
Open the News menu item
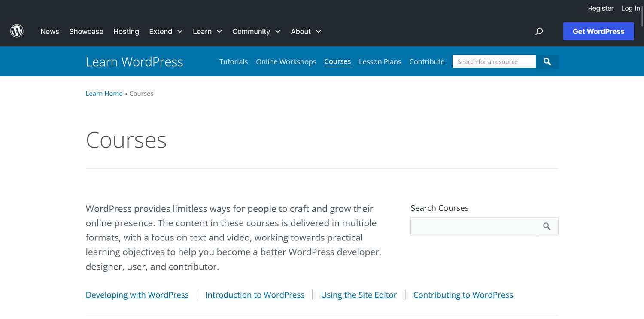50,31
